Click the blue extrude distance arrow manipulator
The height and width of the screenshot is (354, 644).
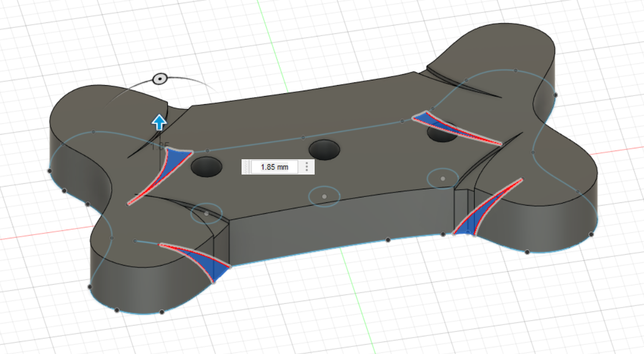coord(159,122)
